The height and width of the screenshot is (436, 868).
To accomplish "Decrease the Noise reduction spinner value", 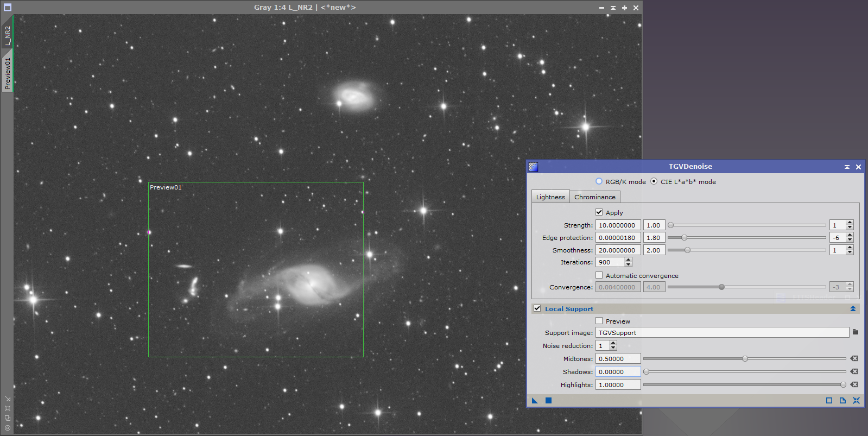I will [x=613, y=348].
